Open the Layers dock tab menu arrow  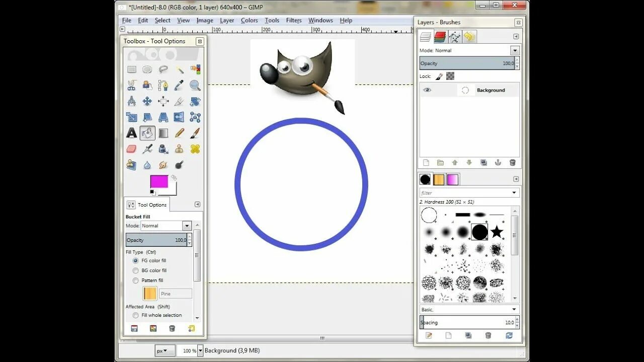pyautogui.click(x=516, y=37)
